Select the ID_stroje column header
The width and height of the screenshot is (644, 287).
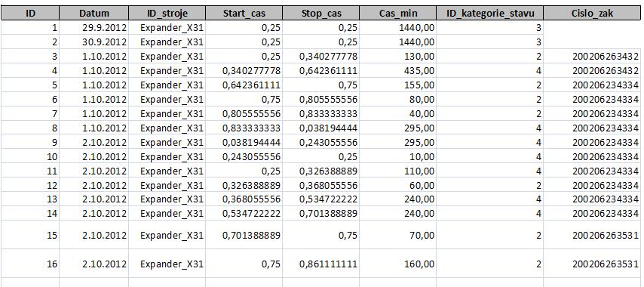(x=167, y=13)
